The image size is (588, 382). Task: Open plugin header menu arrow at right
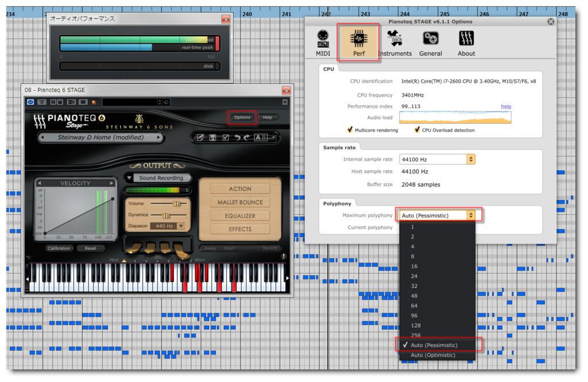(x=285, y=102)
